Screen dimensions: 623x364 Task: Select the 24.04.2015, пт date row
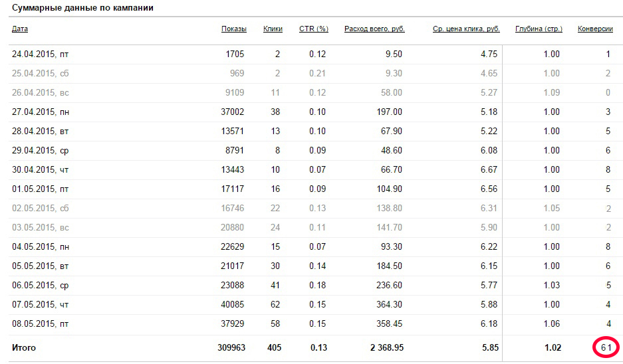point(41,54)
